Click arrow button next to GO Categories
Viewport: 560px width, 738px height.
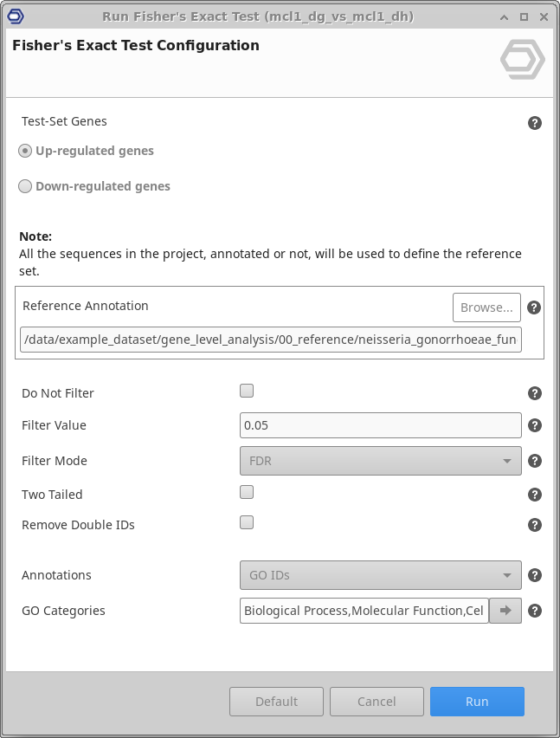click(x=505, y=611)
